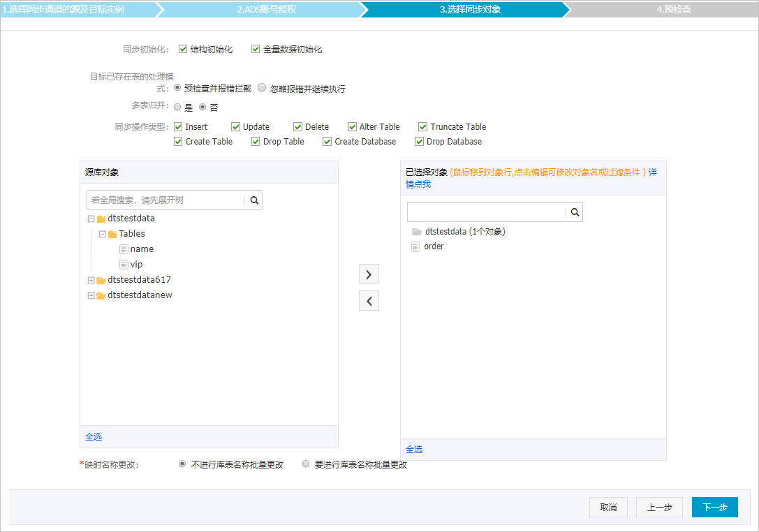Screen dimensions: 759x532
Task: Toggle the Alter Table checkbox
Action: click(x=353, y=127)
